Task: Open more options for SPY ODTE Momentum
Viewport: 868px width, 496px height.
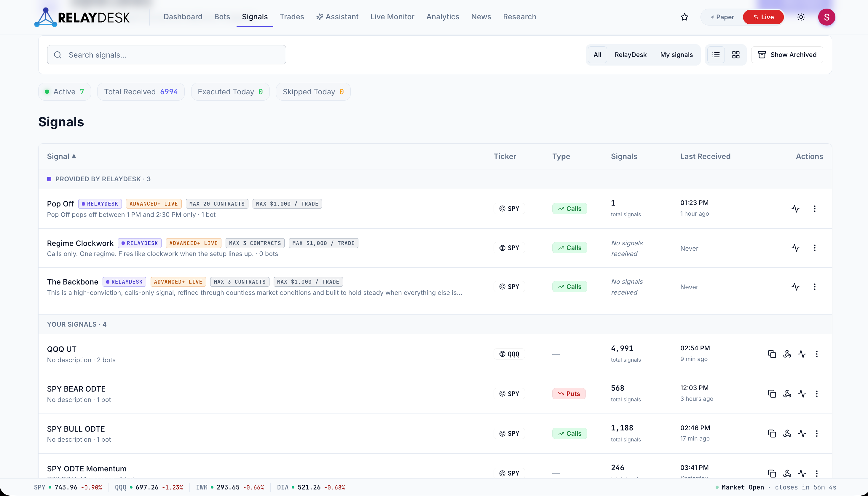Action: pyautogui.click(x=817, y=473)
